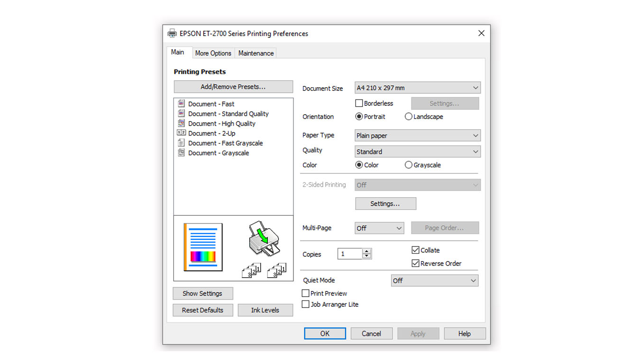
Task: Click the printer paper-feed preview icon
Action: pos(264,238)
